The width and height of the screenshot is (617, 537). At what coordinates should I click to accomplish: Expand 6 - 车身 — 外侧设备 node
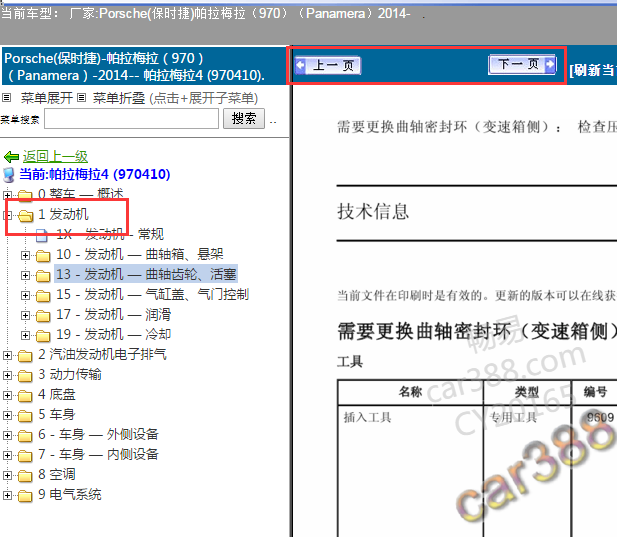tap(7, 436)
